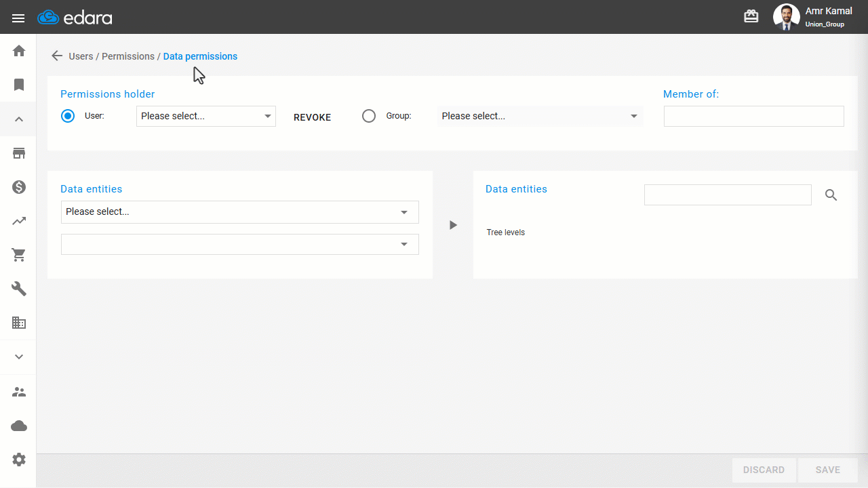Image resolution: width=868 pixels, height=488 pixels.
Task: Click the SAVE button
Action: coord(828,470)
